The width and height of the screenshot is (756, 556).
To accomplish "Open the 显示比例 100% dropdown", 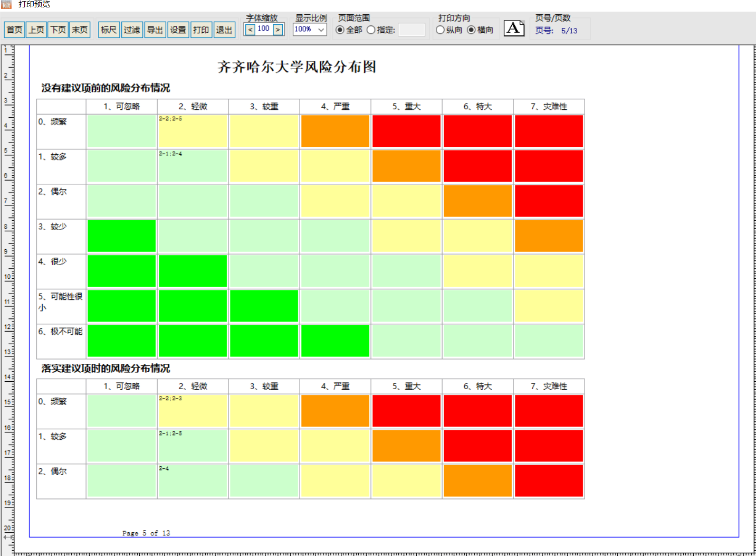I will pyautogui.click(x=310, y=30).
